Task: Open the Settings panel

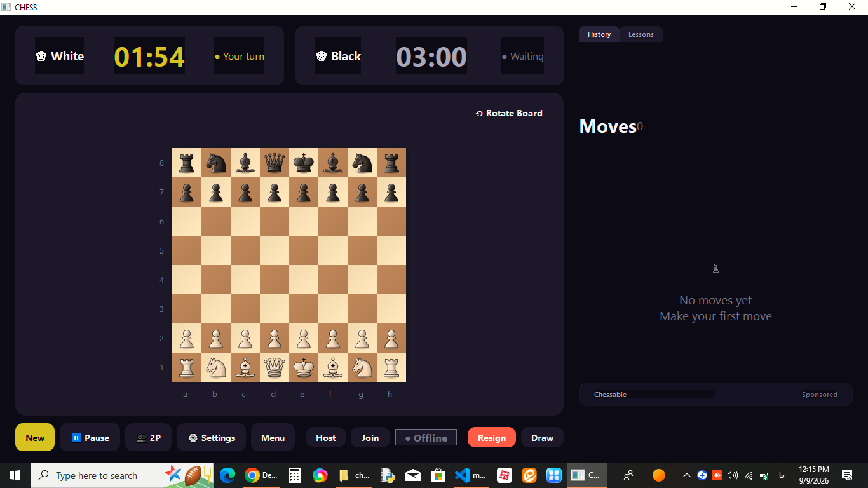Action: point(211,437)
